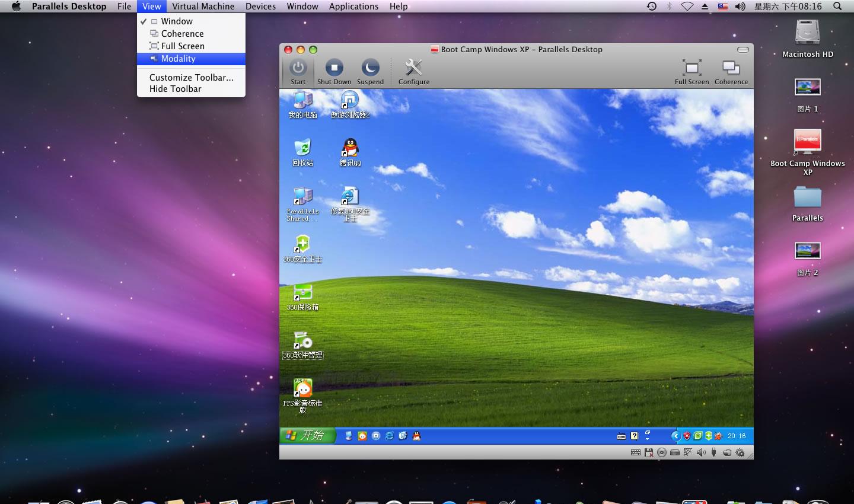854x504 pixels.
Task: Choose Coherence from the View menu
Action: click(191, 34)
